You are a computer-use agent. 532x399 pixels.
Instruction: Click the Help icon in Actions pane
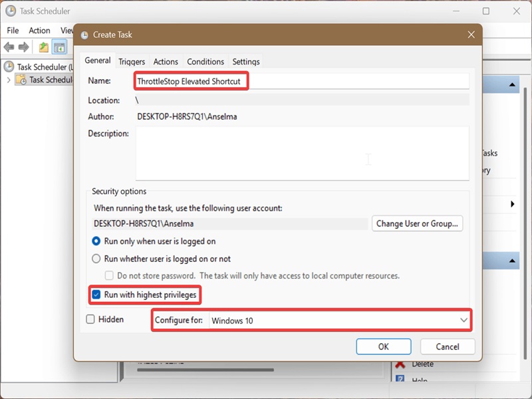point(400,378)
